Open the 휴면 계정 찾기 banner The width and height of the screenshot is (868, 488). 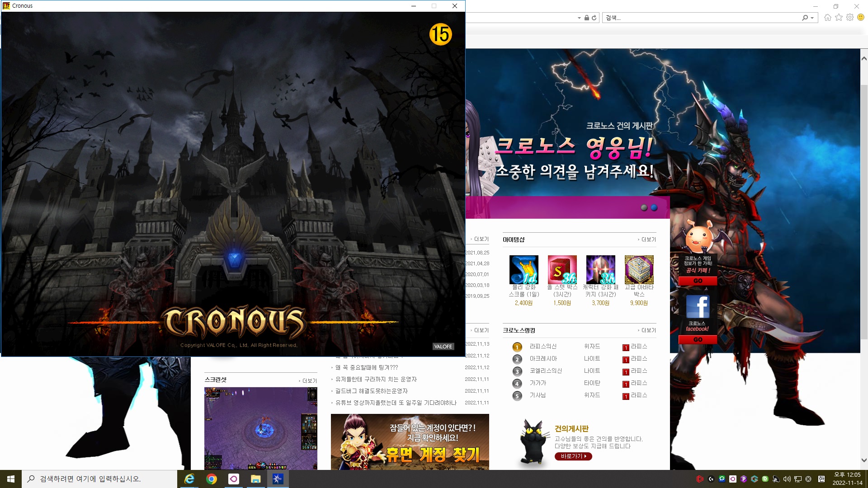[x=410, y=442]
